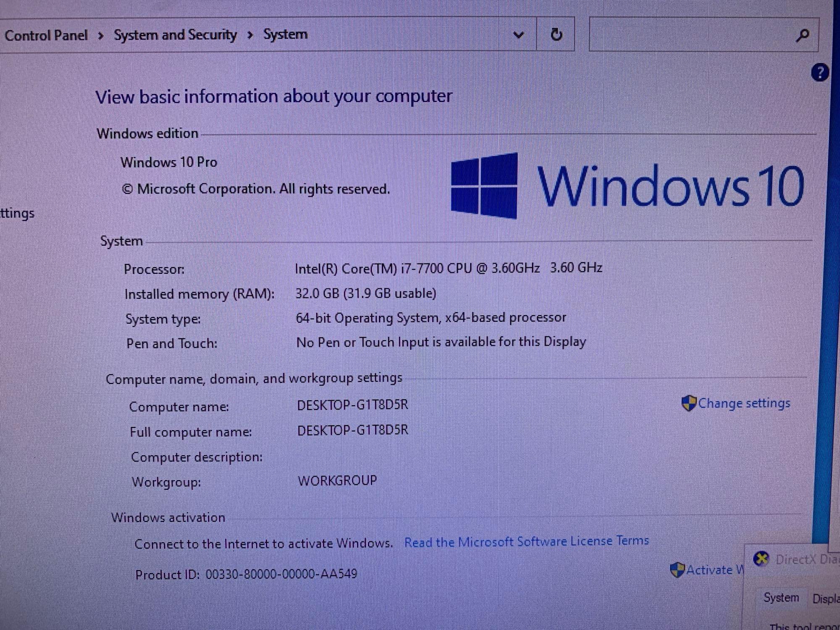This screenshot has width=840, height=630.
Task: Click the System type label
Action: [x=163, y=319]
